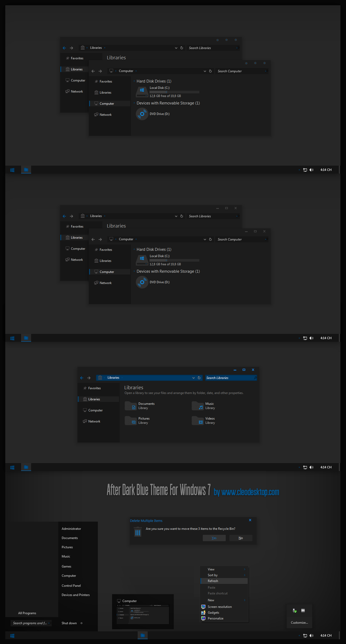Choose View in the desktop context menu
This screenshot has height=644, width=346.
[x=224, y=569]
